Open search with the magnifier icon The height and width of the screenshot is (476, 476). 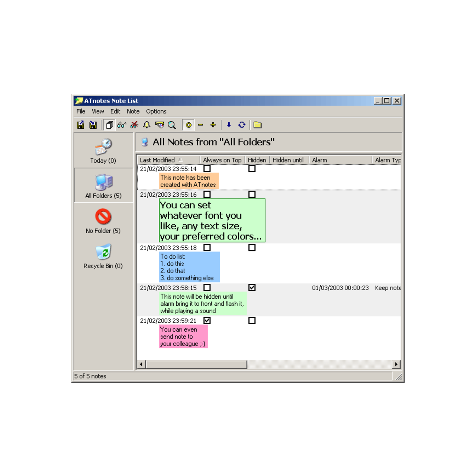(x=172, y=125)
